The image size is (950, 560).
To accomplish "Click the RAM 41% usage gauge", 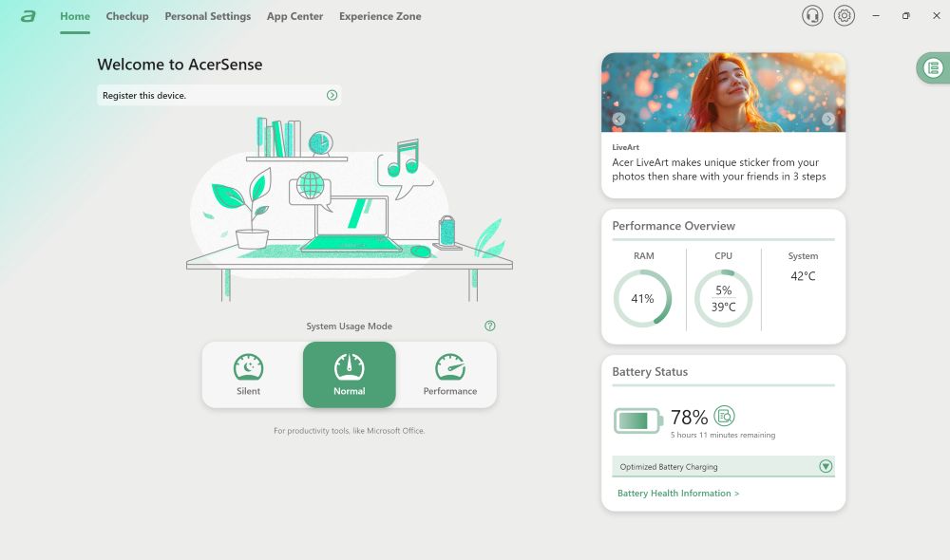I will (643, 298).
